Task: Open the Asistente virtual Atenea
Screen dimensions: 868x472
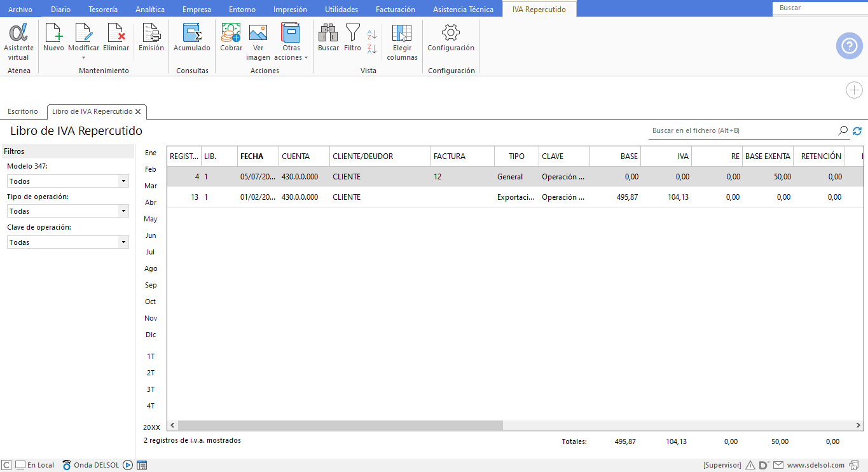Action: [x=18, y=42]
